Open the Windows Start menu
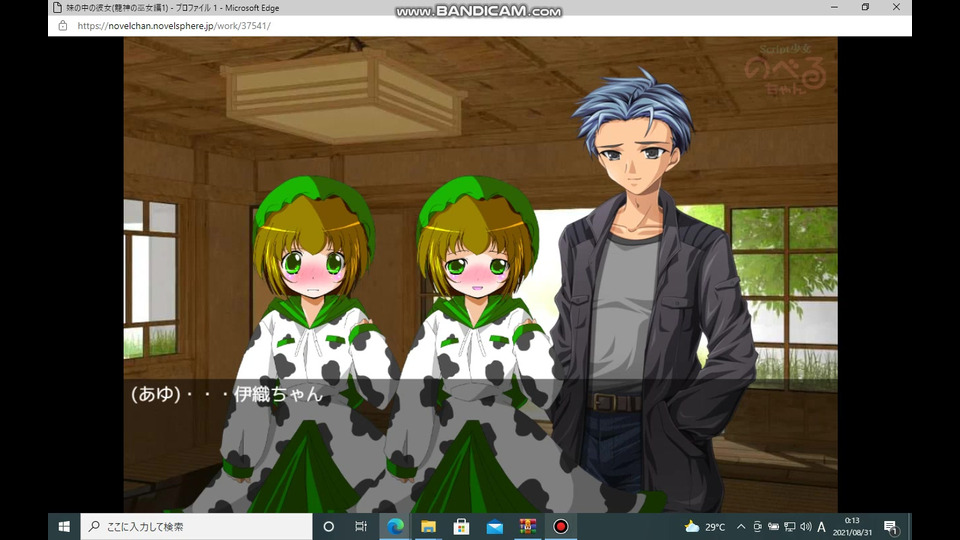Screen dimensions: 960x540 pyautogui.click(x=64, y=527)
